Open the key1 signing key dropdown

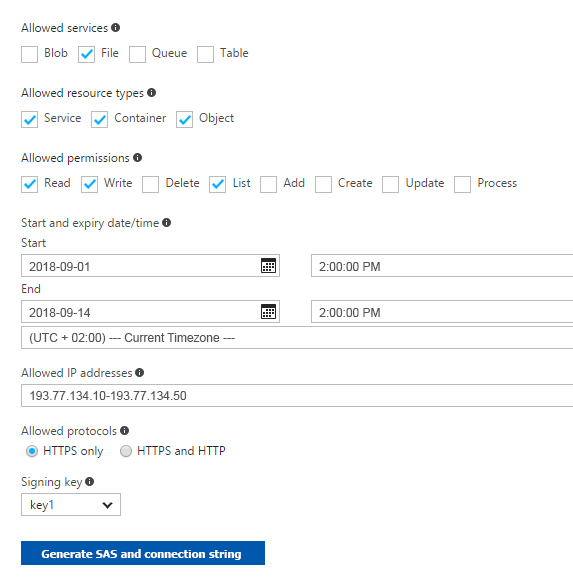coord(71,504)
